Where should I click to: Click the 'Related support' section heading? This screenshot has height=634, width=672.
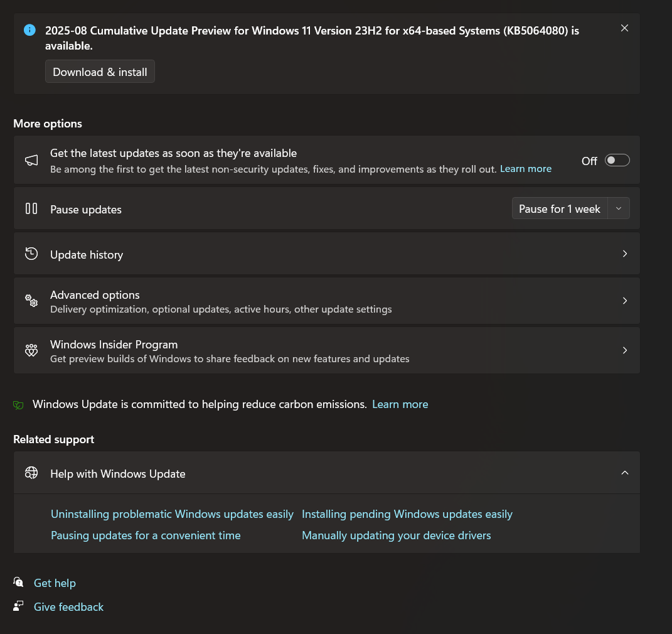click(53, 439)
